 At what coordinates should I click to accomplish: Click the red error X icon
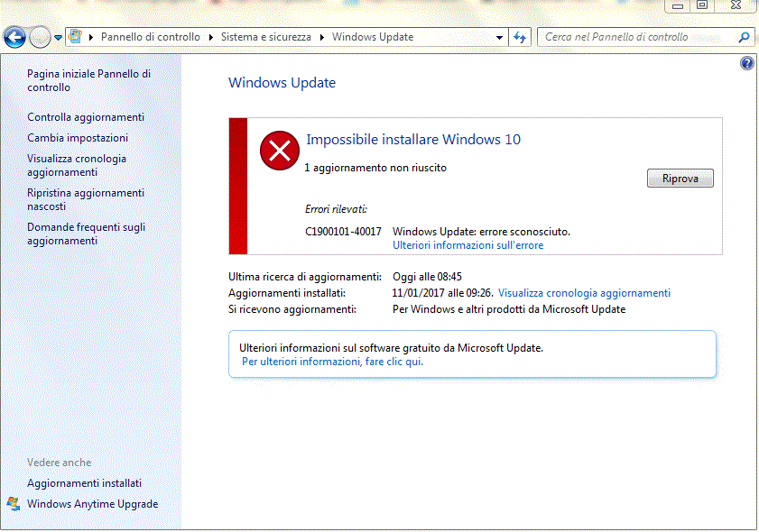[x=280, y=151]
